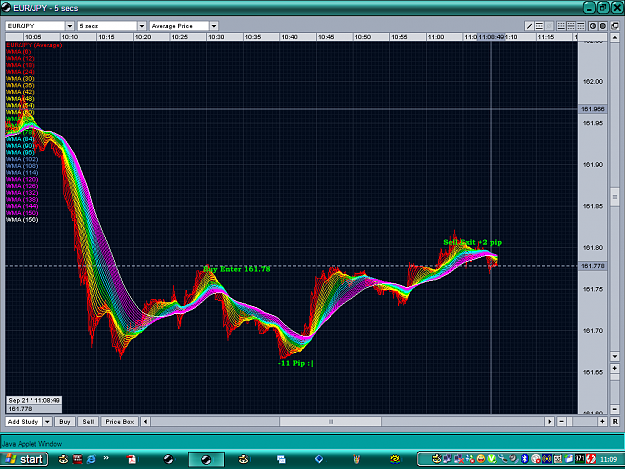Click the R reset button
This screenshot has height=469, width=625.
pyautogui.click(x=615, y=422)
